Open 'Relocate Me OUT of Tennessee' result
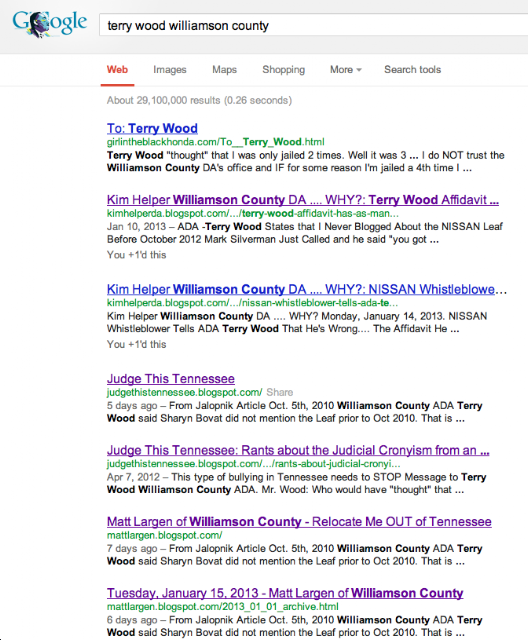The image size is (528, 640). pos(299,521)
